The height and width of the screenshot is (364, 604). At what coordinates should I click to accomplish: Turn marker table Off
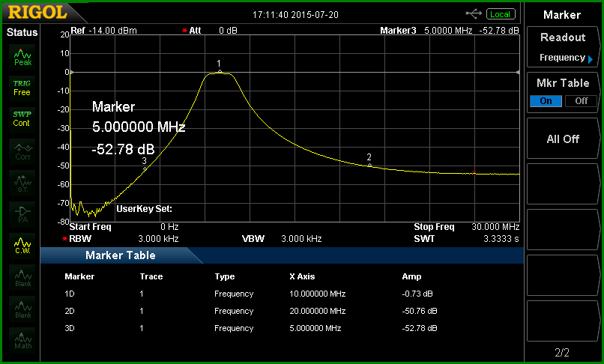click(x=581, y=101)
